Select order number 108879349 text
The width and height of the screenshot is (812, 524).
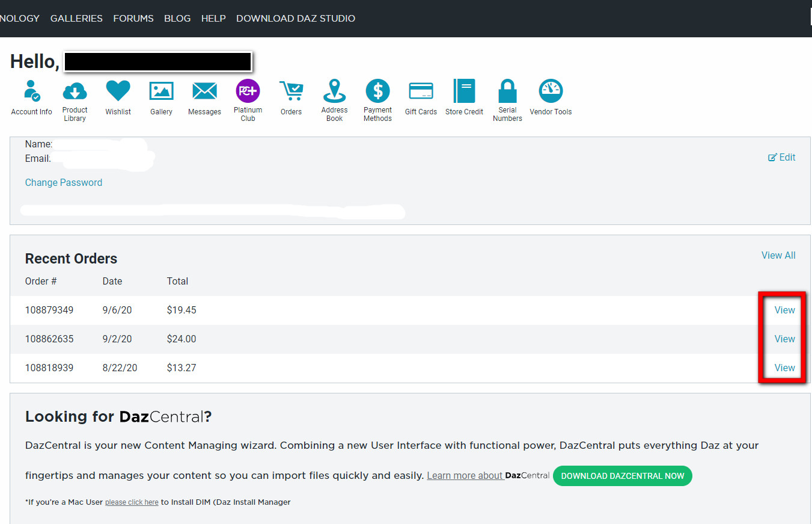pyautogui.click(x=49, y=310)
